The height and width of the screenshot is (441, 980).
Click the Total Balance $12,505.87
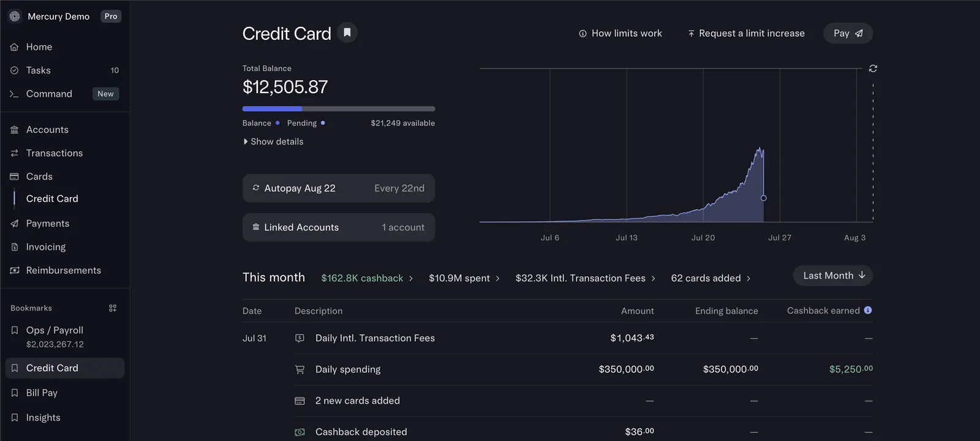click(x=285, y=87)
